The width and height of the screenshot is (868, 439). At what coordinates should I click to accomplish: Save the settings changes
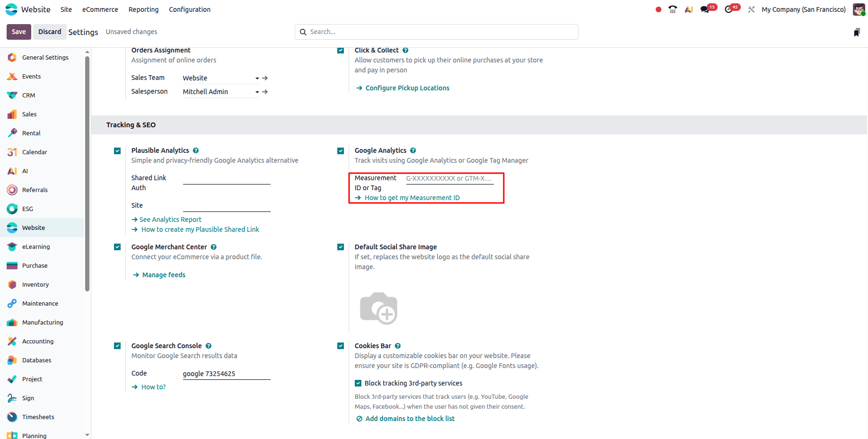[19, 32]
